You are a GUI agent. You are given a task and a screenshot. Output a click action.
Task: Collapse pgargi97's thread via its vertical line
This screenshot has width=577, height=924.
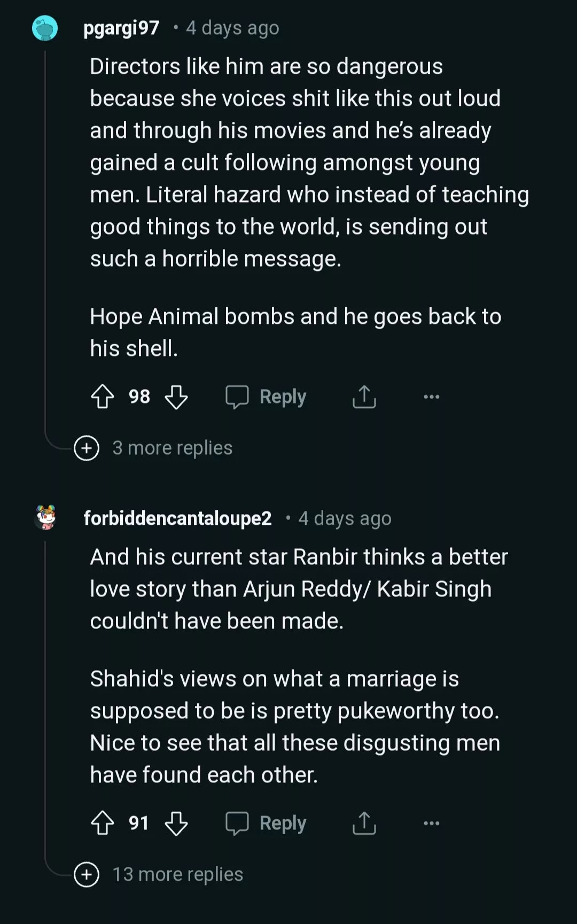45,240
